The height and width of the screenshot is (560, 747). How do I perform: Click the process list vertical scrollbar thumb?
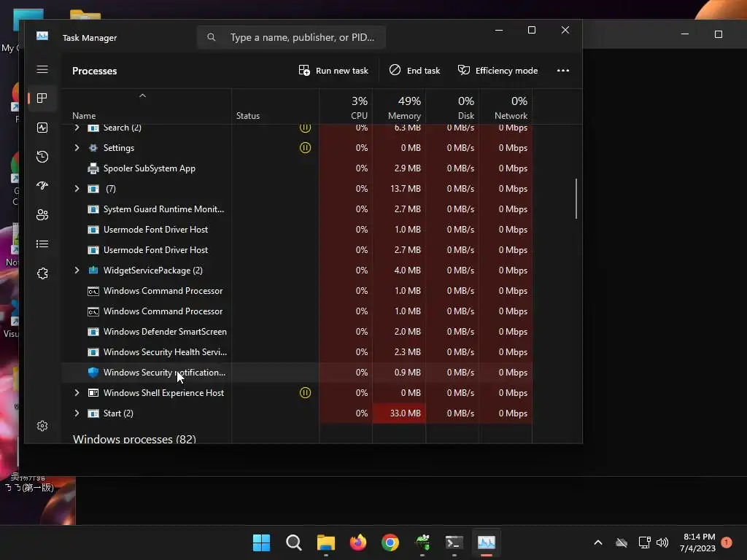point(576,198)
